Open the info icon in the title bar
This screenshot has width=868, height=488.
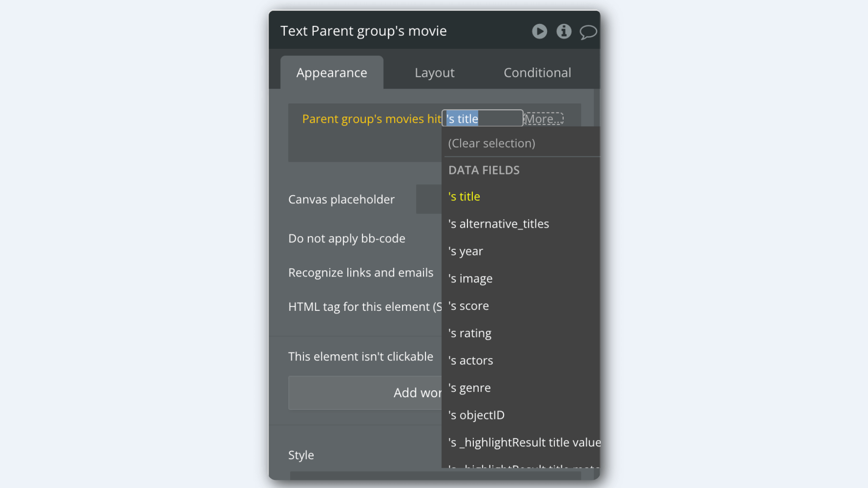click(564, 31)
